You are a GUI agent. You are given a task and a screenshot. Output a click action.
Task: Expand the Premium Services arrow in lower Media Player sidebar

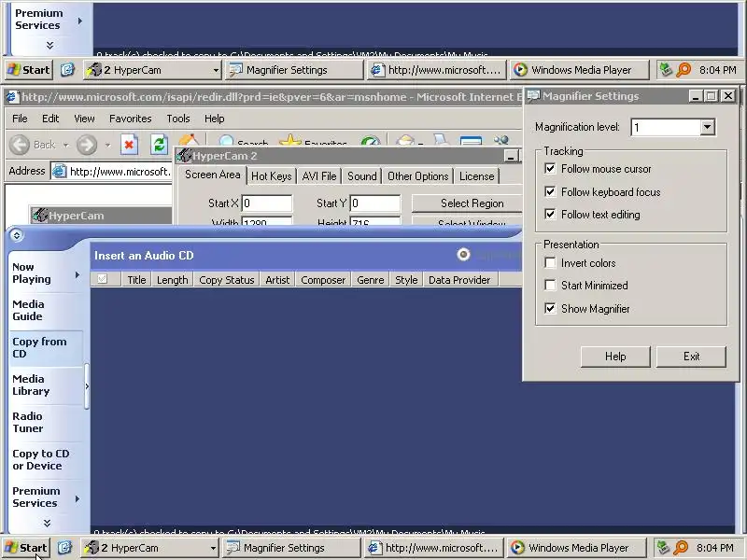(x=78, y=498)
